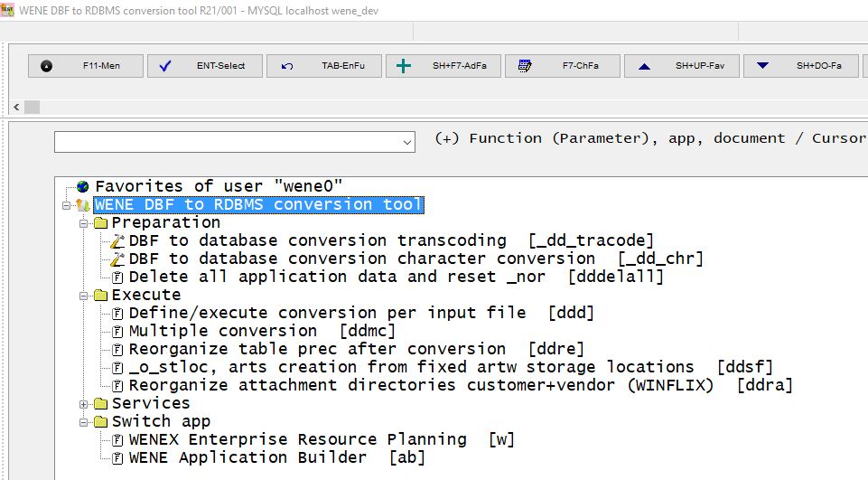The width and height of the screenshot is (868, 480).
Task: Click the F7-ChFa button
Action: coord(563,66)
